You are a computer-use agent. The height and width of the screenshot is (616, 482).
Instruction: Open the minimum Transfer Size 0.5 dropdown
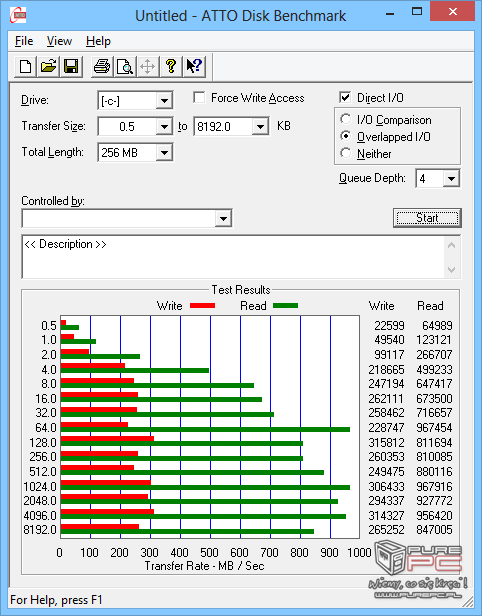[x=164, y=126]
